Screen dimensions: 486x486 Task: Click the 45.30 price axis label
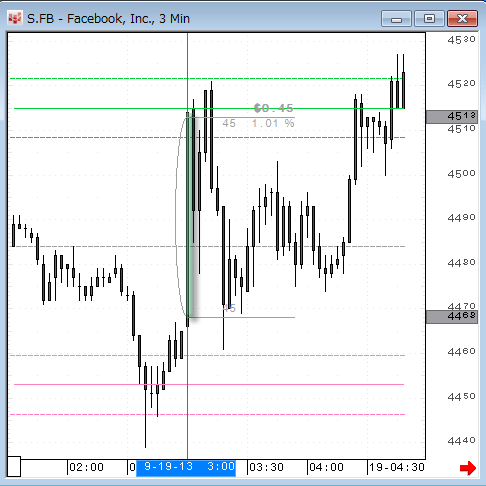click(461, 40)
